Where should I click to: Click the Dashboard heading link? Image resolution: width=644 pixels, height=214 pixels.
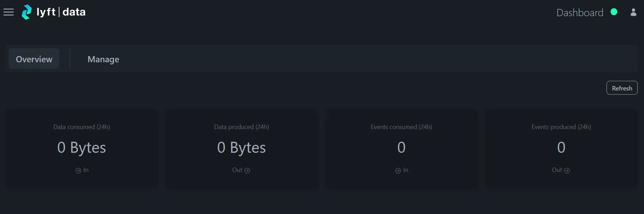pos(580,12)
